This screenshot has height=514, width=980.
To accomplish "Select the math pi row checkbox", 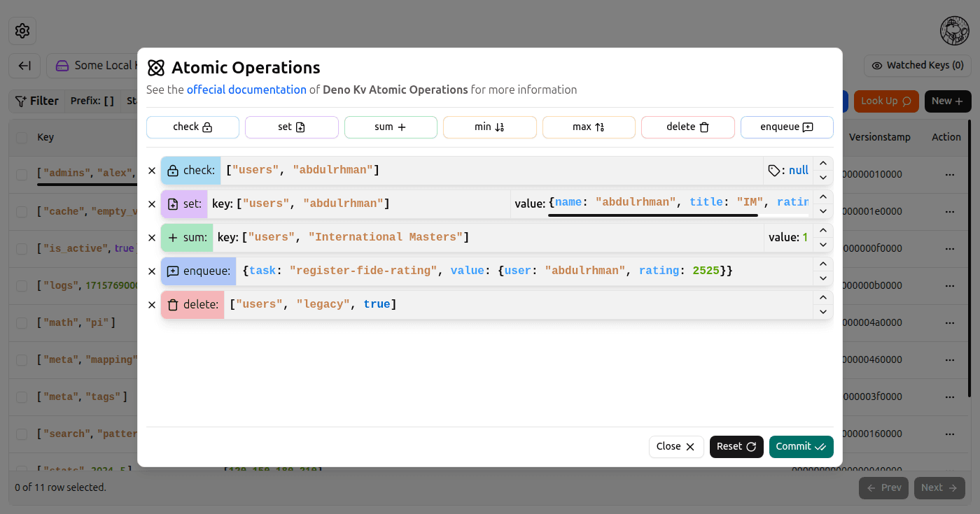I will click(x=22, y=323).
